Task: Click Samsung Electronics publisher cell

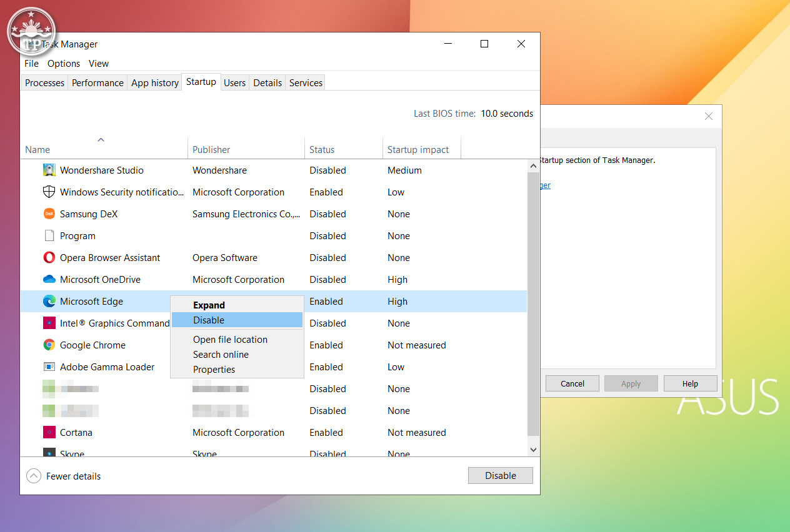Action: tap(246, 214)
